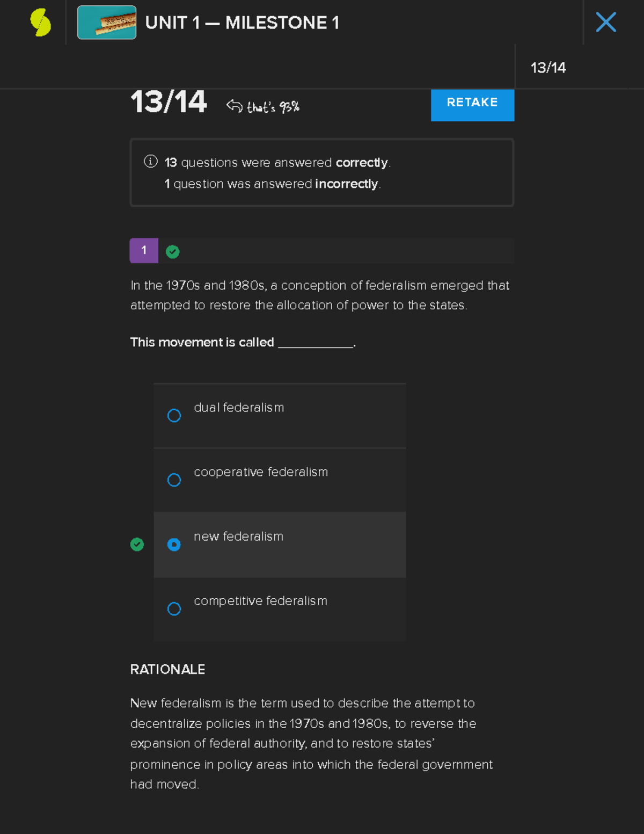Select the dual federalism radio button
Screen dimensions: 644x834
[x=174, y=416]
